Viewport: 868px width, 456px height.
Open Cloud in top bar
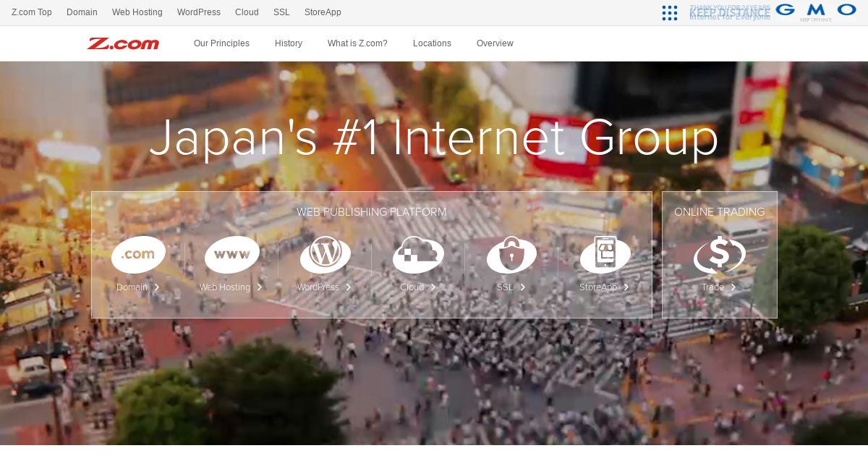[247, 12]
